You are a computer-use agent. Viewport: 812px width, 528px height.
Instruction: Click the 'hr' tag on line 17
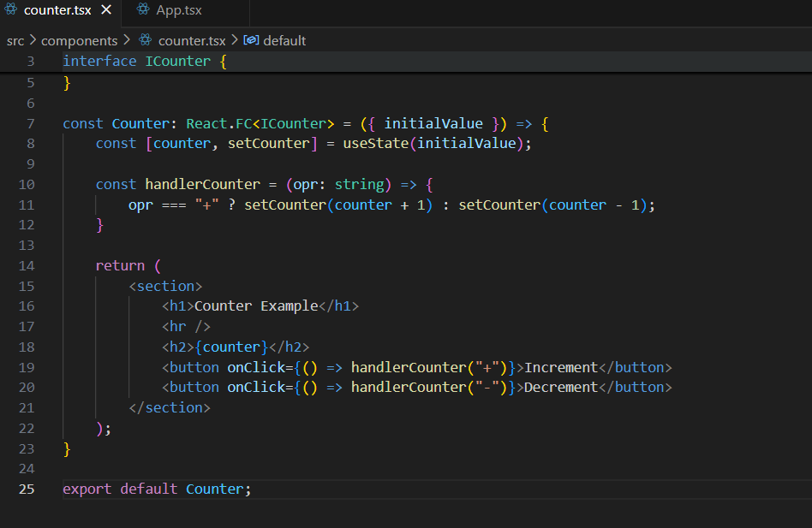tap(177, 327)
